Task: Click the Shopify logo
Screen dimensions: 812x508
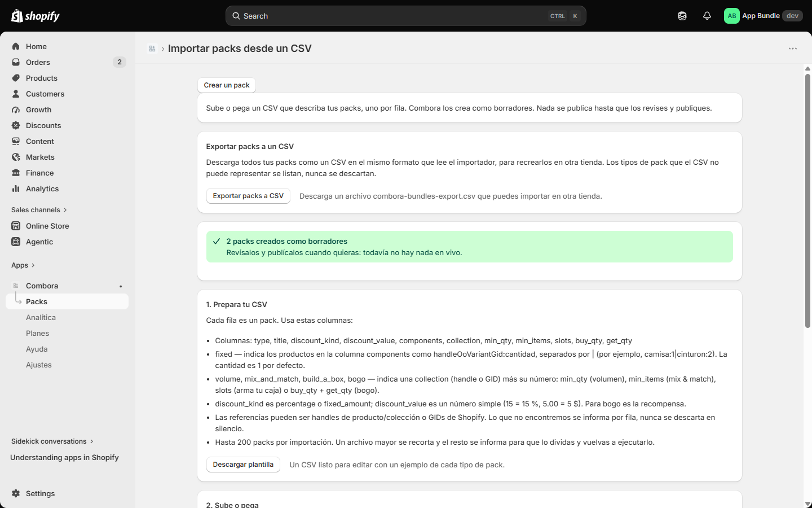Action: [x=36, y=16]
